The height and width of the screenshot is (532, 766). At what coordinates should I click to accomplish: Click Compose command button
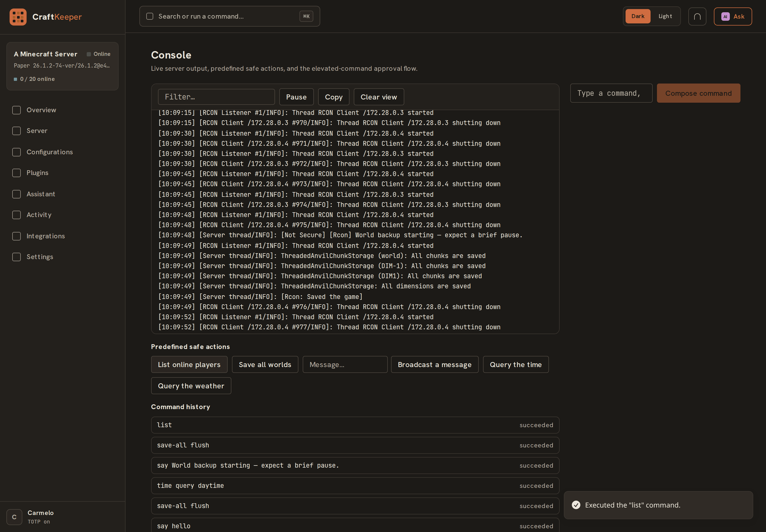tap(698, 93)
